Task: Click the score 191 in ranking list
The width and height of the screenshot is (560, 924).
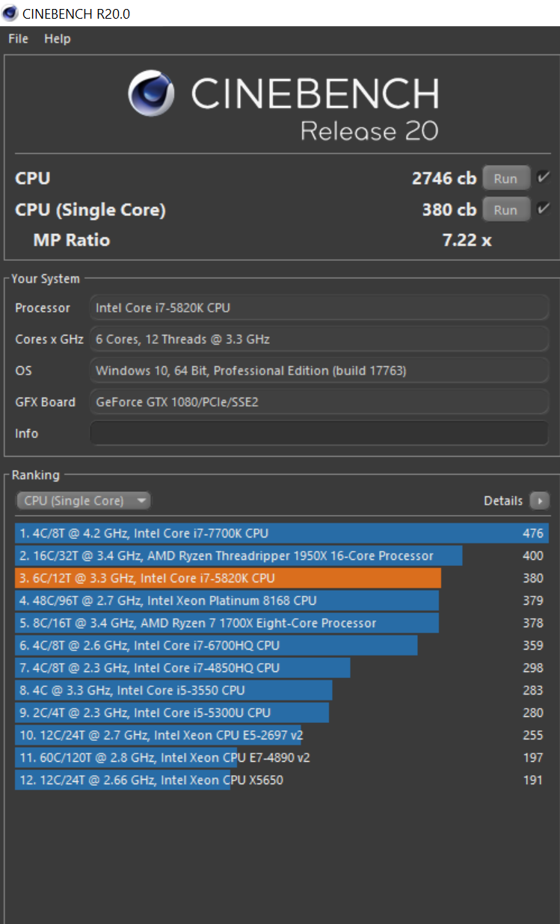Action: [x=533, y=780]
